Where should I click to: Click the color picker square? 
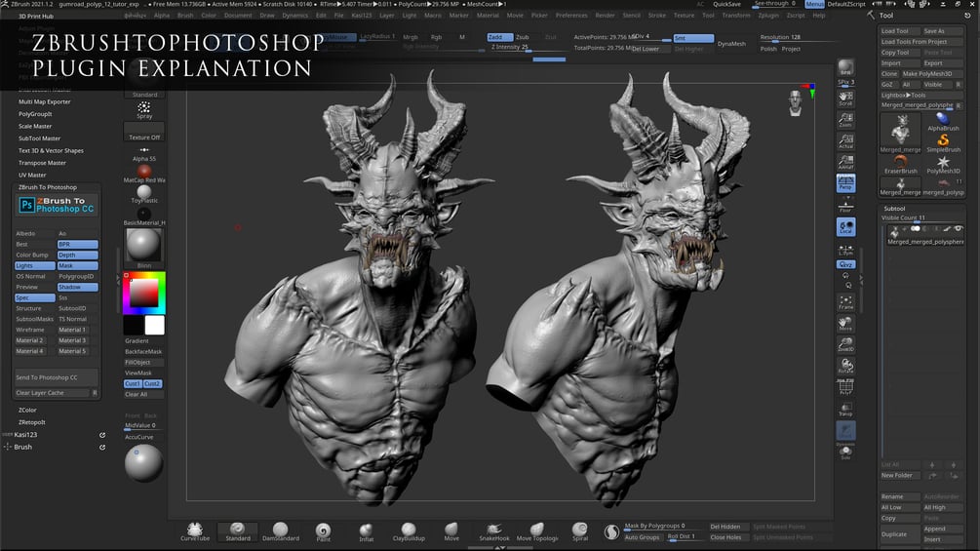point(143,293)
